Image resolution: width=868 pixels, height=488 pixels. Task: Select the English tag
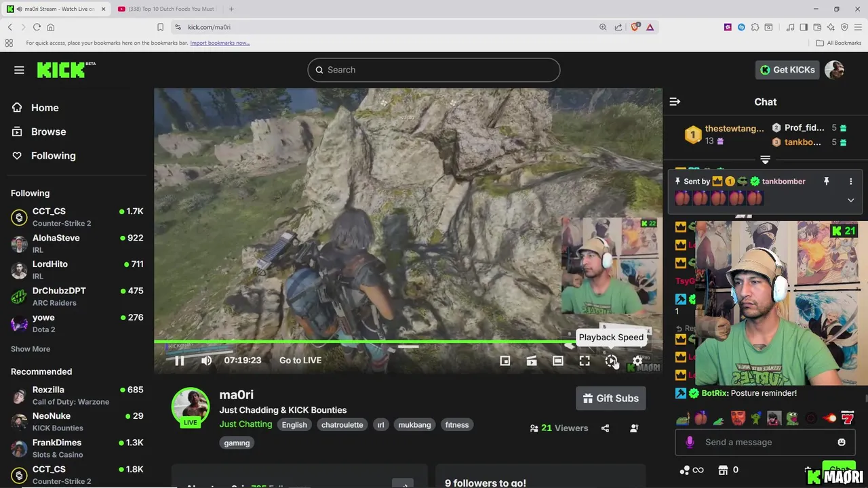tap(294, 425)
